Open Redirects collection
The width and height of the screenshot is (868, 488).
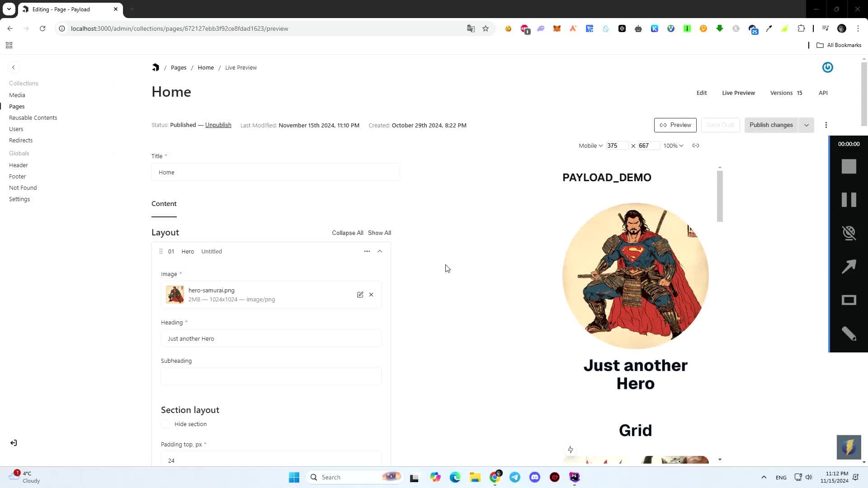coord(21,140)
